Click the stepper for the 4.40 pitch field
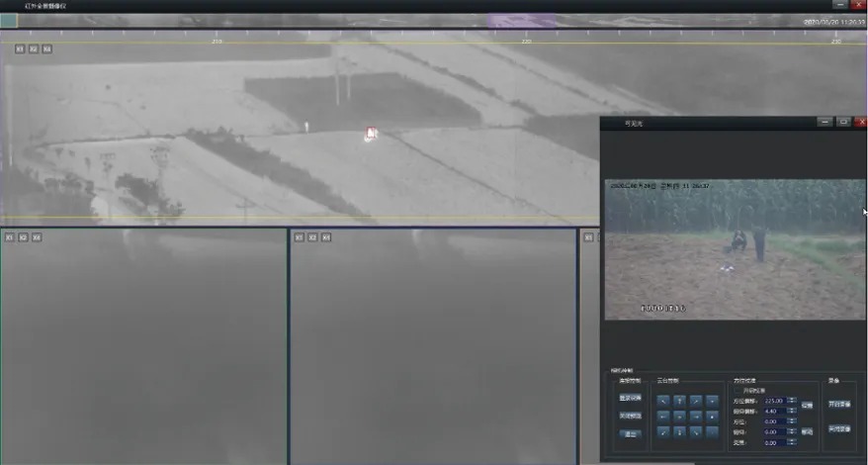Image resolution: width=868 pixels, height=465 pixels. (x=791, y=411)
